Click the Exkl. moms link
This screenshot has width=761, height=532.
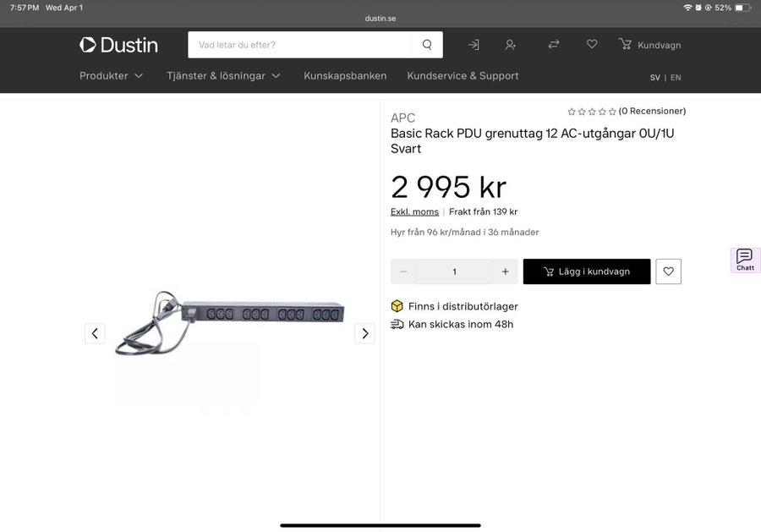(x=414, y=212)
